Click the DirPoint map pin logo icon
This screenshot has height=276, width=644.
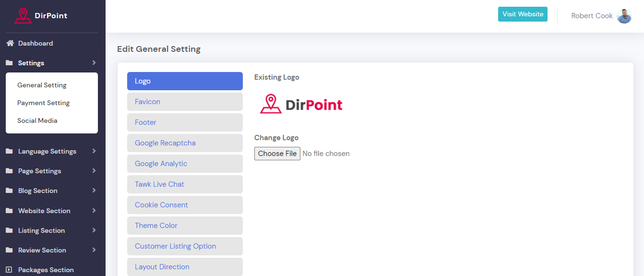tap(23, 16)
